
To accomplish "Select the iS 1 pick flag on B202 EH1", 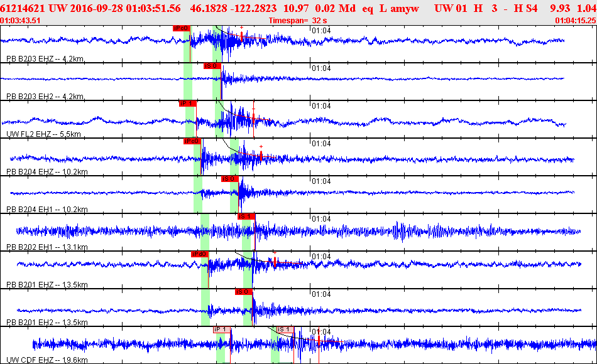I will pyautogui.click(x=246, y=217).
